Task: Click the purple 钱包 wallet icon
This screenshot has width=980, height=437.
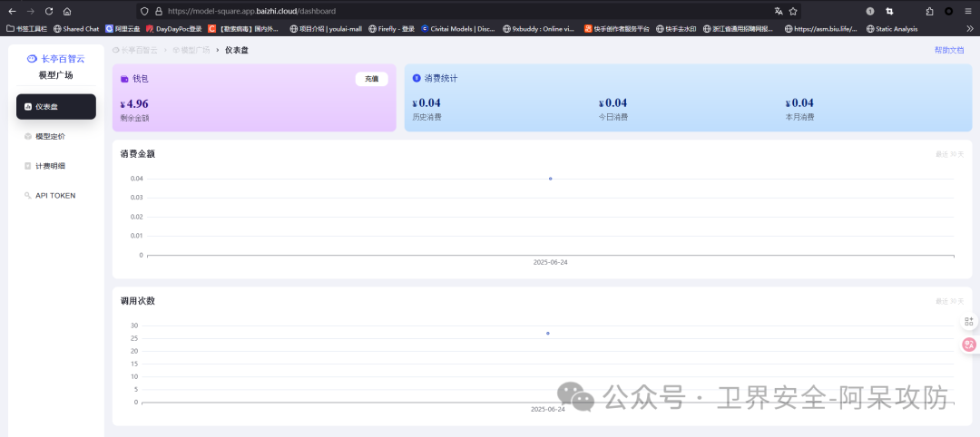Action: pos(124,79)
